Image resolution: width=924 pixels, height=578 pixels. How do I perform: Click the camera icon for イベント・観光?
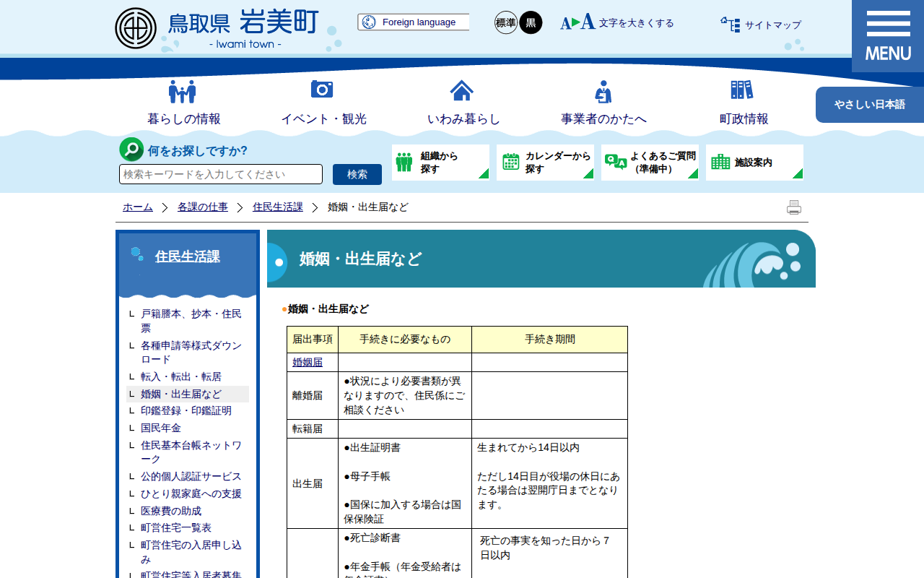pyautogui.click(x=322, y=89)
